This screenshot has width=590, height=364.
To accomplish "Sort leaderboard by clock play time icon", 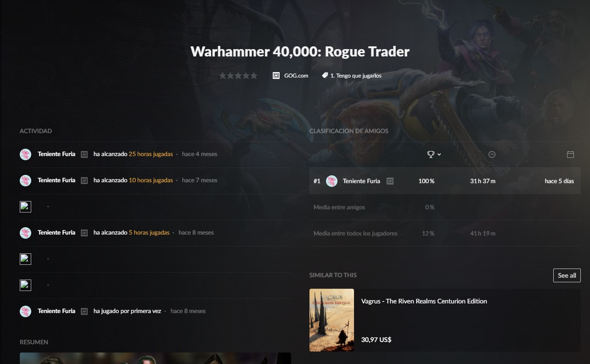I will click(x=492, y=154).
